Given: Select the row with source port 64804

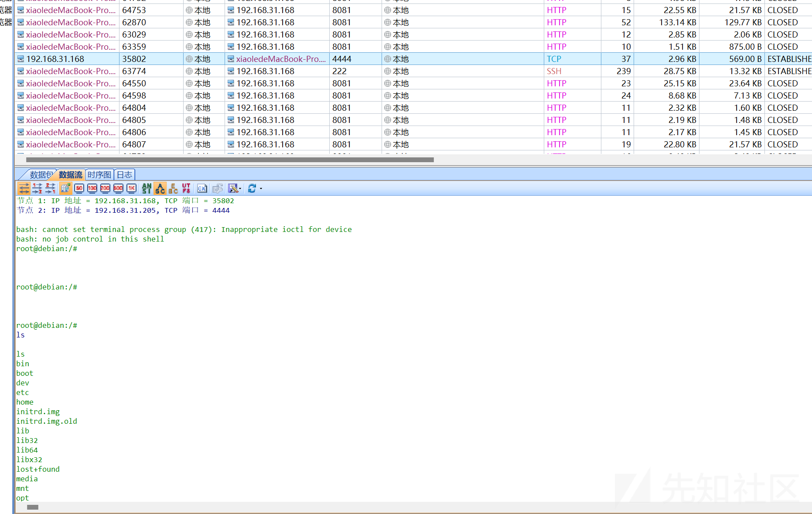Looking at the screenshot, I should click(x=413, y=108).
